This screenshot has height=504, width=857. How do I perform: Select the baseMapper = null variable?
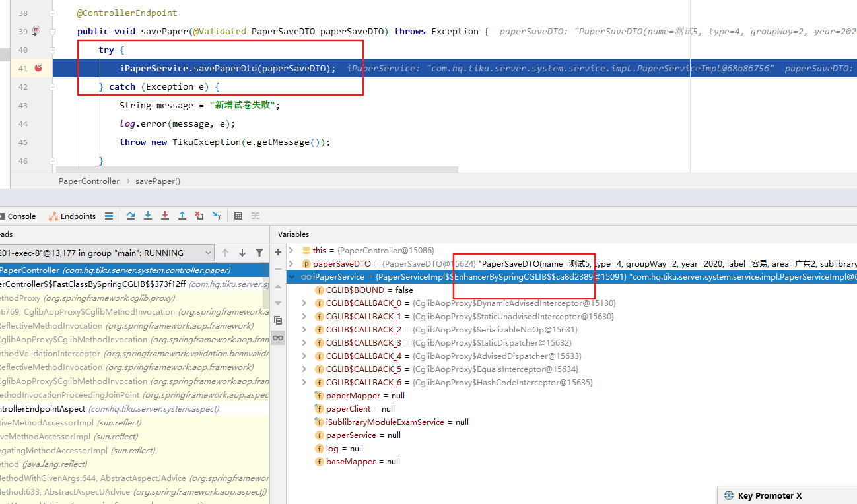363,462
